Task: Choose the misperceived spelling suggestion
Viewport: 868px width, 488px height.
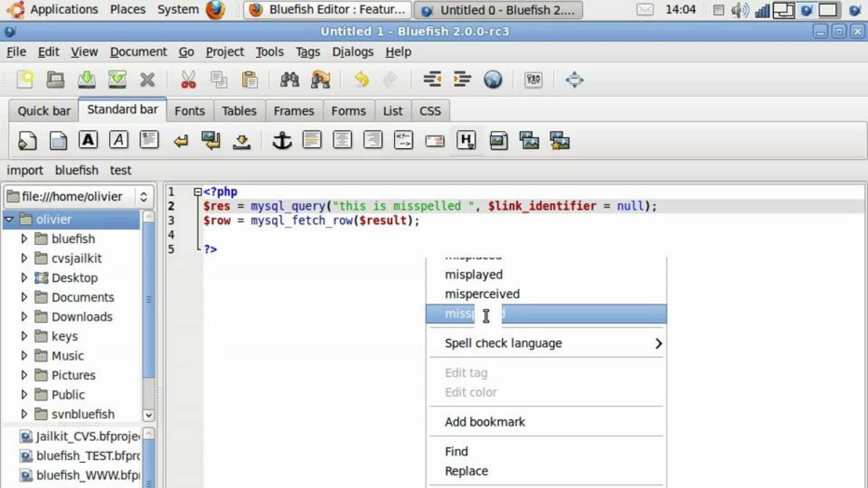Action: tap(482, 294)
